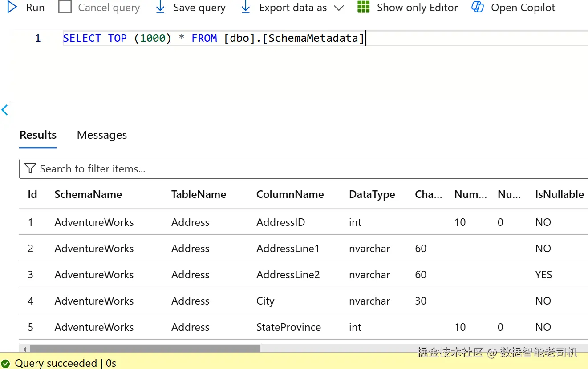Click the int data type in StateProvince row
Image resolution: width=588 pixels, height=369 pixels.
pos(355,327)
